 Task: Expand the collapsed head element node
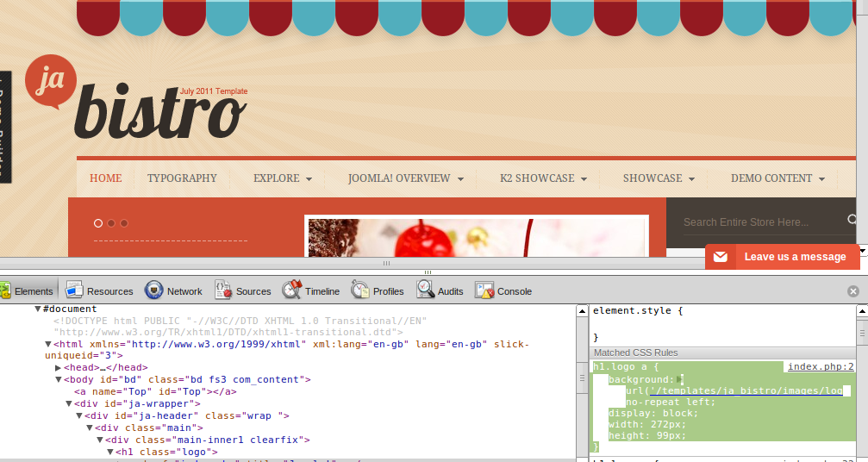pyautogui.click(x=58, y=367)
